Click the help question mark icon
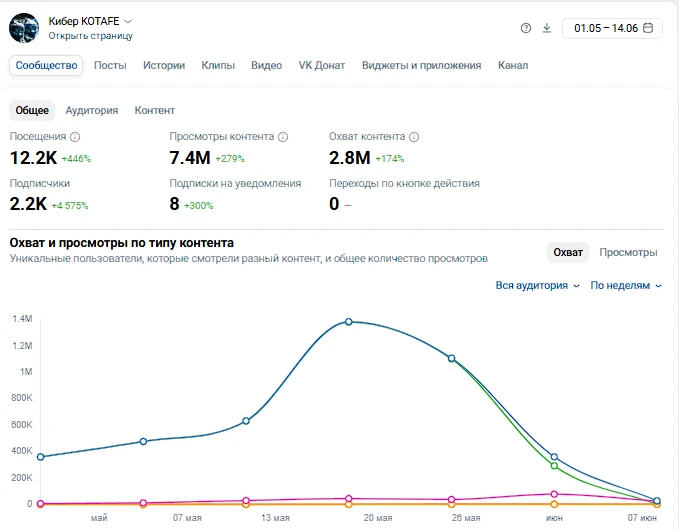The image size is (679, 530). click(526, 28)
